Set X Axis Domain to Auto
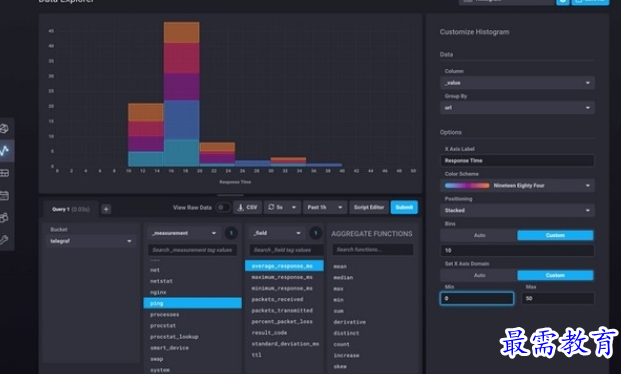Viewport: 624px width, 374px height. (479, 275)
